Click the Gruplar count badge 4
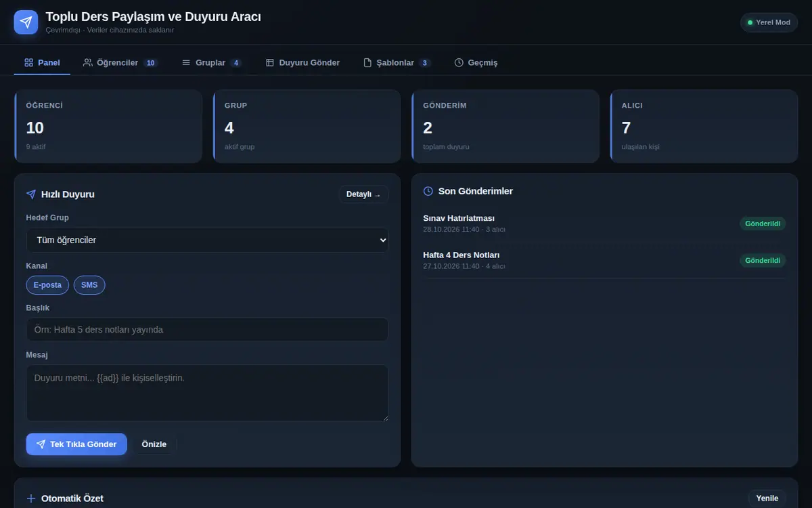The height and width of the screenshot is (508, 812). 236,63
